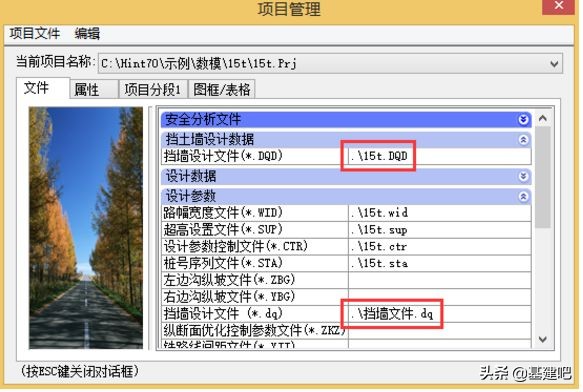This screenshot has height=392, width=583.
Task: Click the .\挡墙文件.dq value field
Action: (x=439, y=314)
